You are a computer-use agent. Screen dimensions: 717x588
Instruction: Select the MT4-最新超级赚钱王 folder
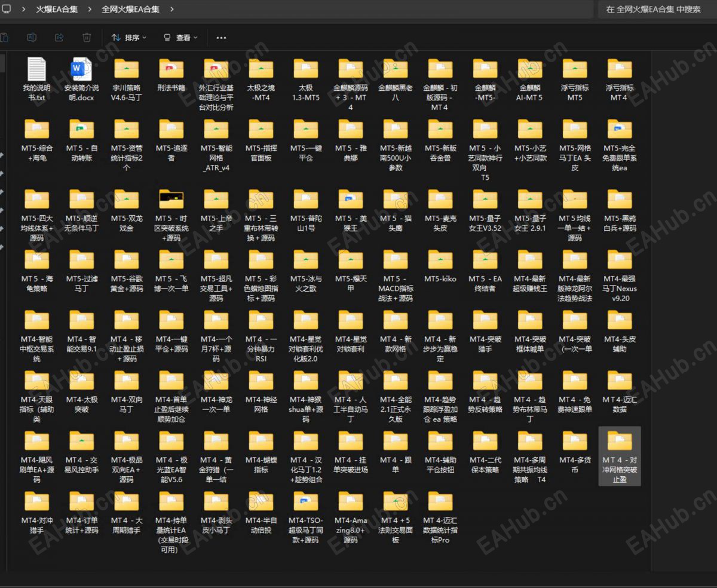click(529, 271)
